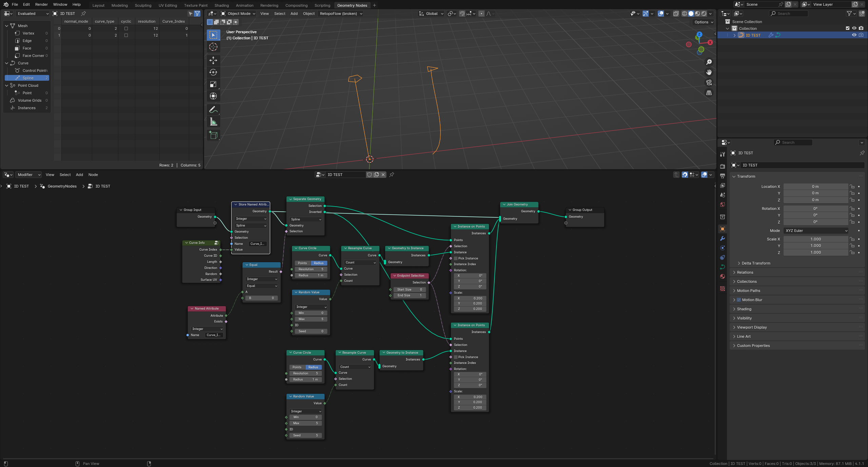Select the Measure tool
Image resolution: width=868 pixels, height=467 pixels.
click(x=213, y=121)
